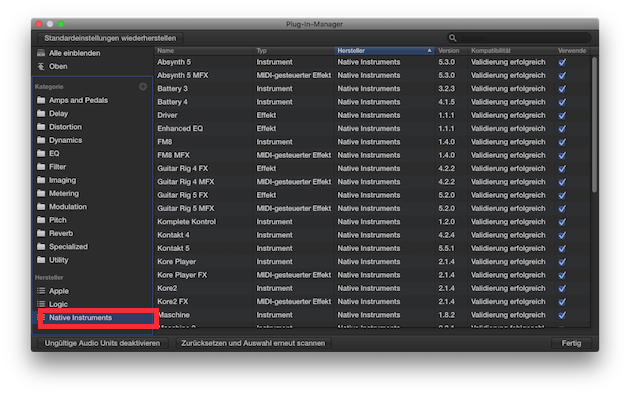The image size is (630, 396).
Task: Select the Kore Player FX name
Action: point(182,275)
